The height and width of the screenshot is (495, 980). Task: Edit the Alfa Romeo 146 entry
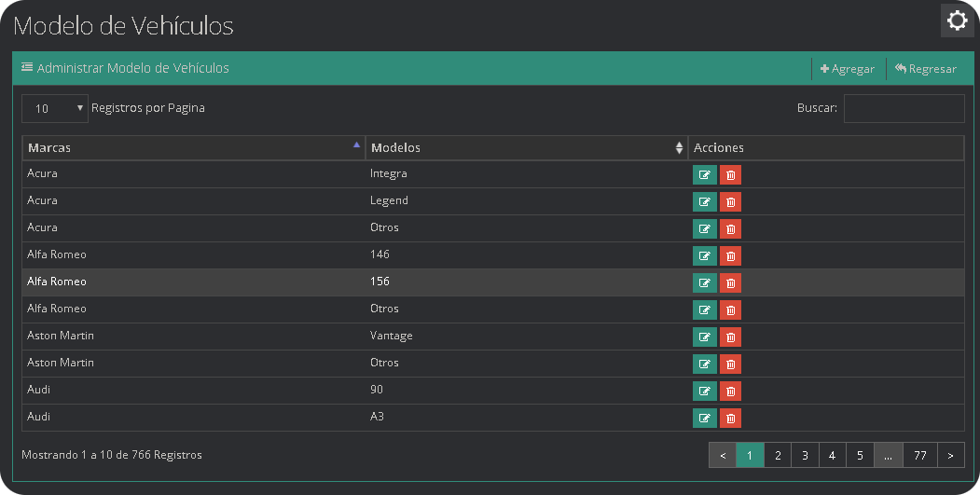point(704,256)
